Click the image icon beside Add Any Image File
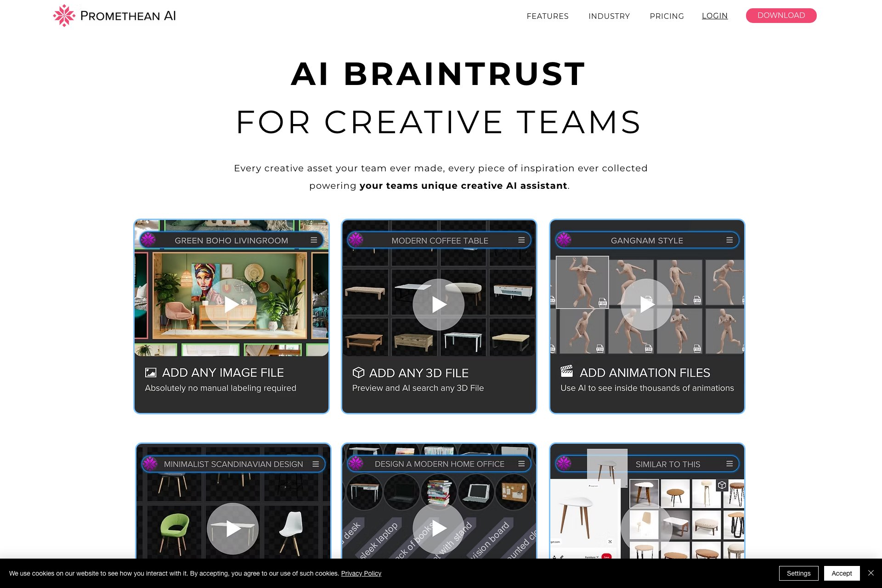 pyautogui.click(x=151, y=373)
